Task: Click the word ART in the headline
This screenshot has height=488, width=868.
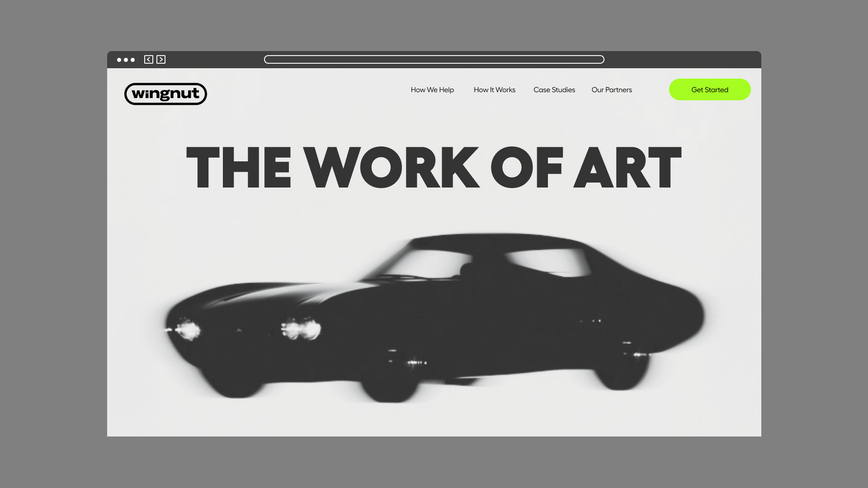Action: 627,167
